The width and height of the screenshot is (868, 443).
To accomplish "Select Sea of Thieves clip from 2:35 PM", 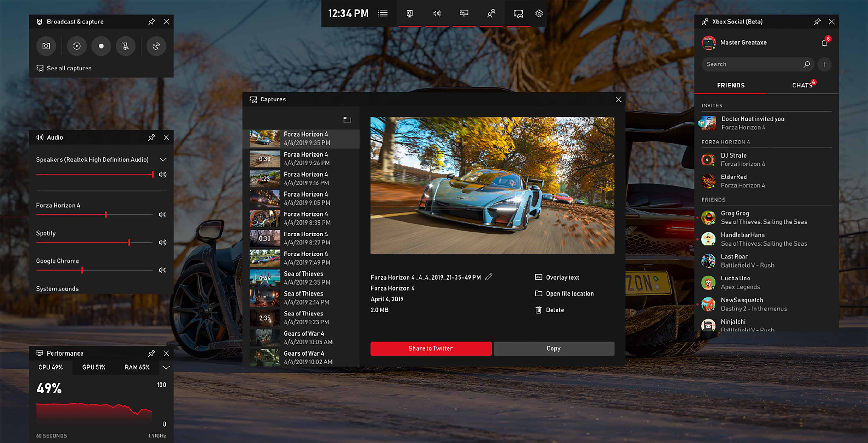I will 301,278.
